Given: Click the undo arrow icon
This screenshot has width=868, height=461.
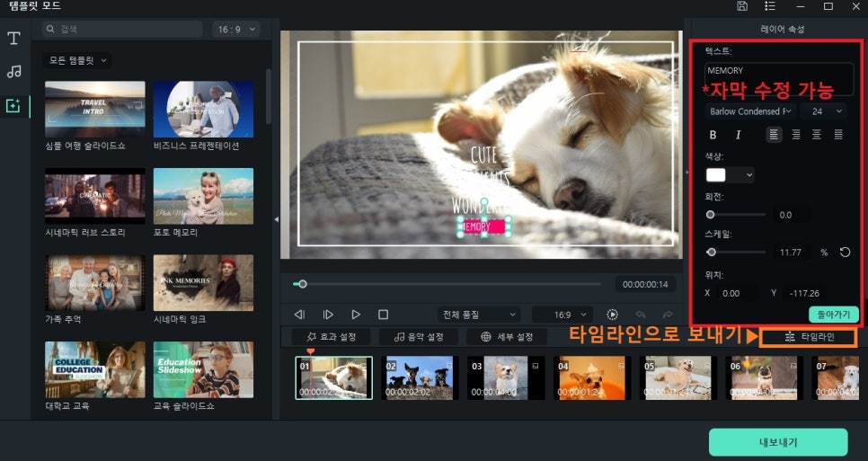Looking at the screenshot, I should 641,315.
